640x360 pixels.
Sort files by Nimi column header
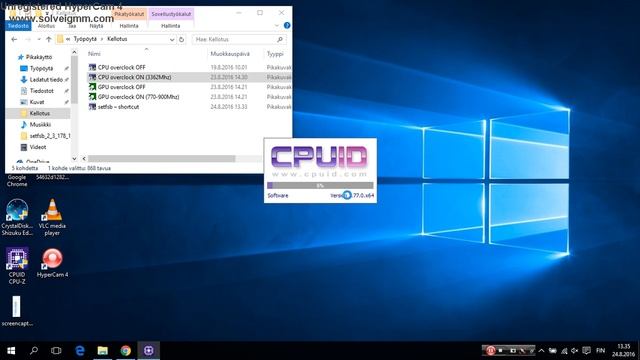[94, 54]
